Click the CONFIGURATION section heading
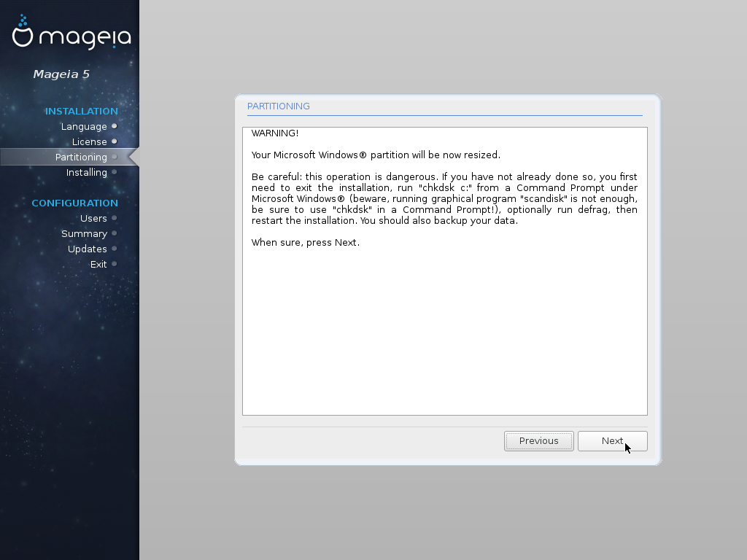The height and width of the screenshot is (560, 747). [75, 203]
